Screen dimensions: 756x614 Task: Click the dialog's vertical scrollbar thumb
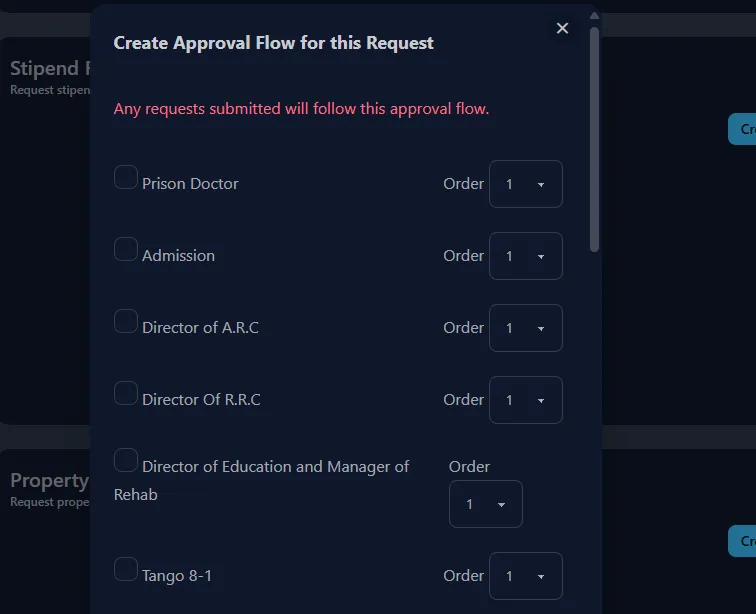(595, 140)
